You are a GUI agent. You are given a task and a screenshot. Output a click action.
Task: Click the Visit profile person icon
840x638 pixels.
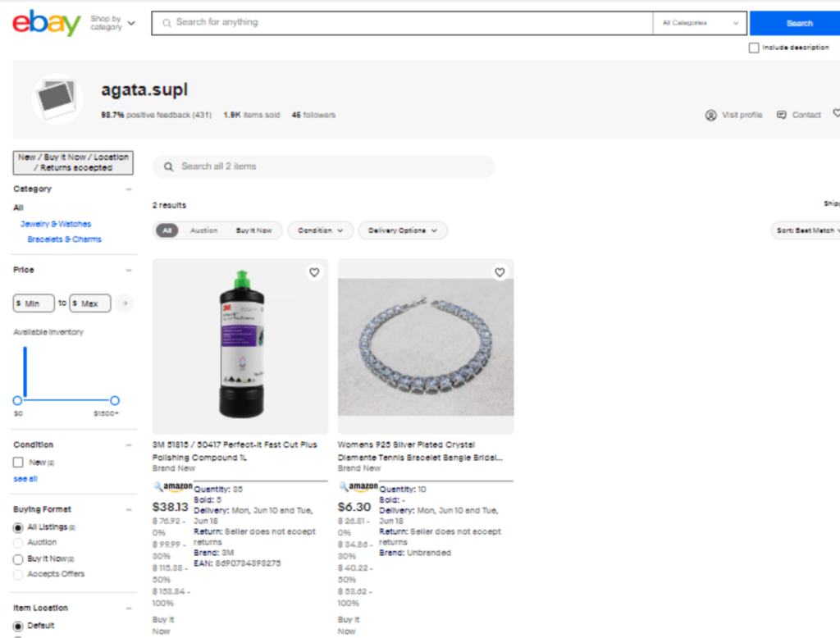(x=711, y=115)
